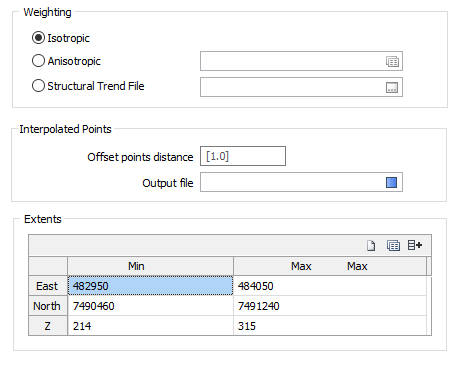Select the Z row header

coord(48,326)
